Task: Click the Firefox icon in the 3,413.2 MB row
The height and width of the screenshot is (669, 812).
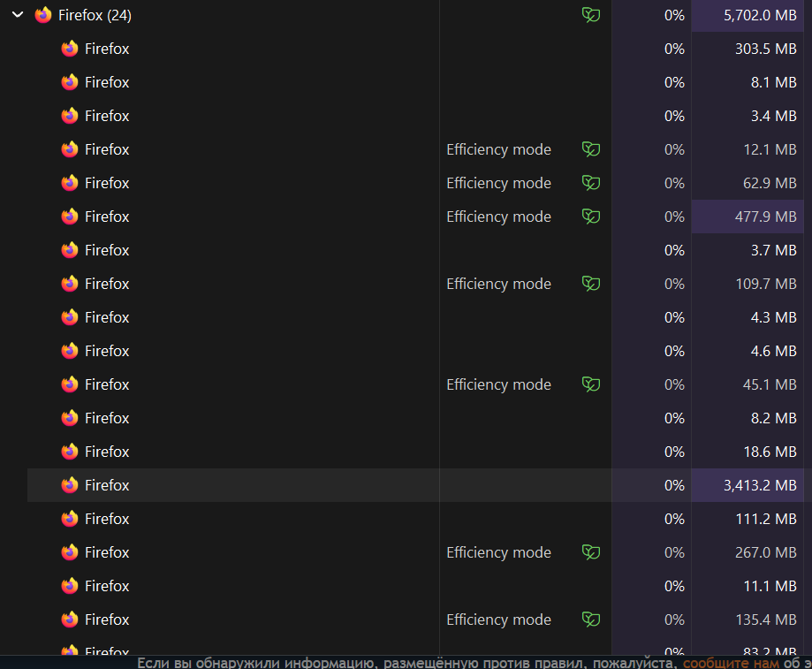Action: pyautogui.click(x=70, y=485)
